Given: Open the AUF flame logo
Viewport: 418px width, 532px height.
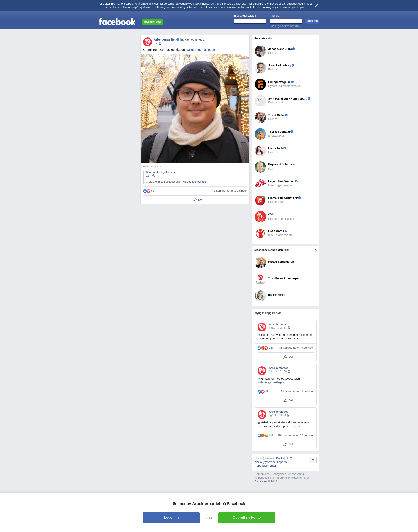Looking at the screenshot, I should pyautogui.click(x=260, y=217).
